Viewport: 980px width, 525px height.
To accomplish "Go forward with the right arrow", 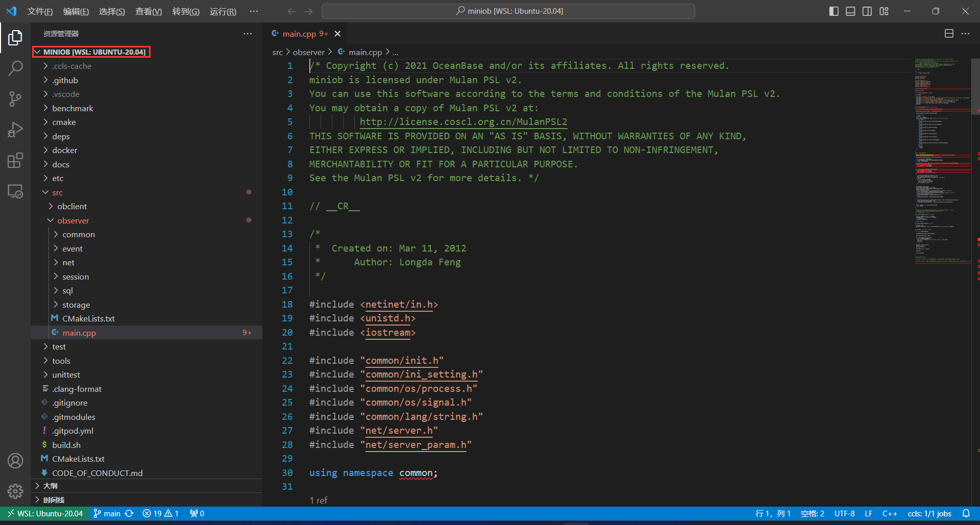I will pyautogui.click(x=309, y=11).
